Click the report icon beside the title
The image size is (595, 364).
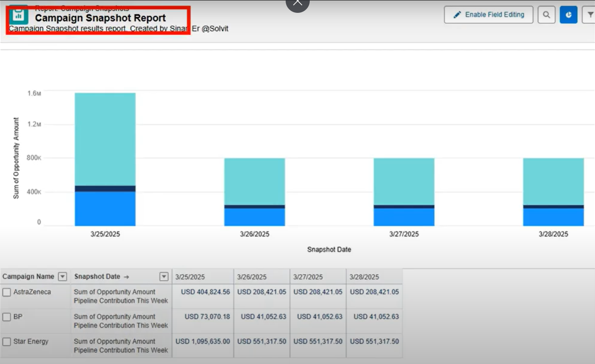19,15
